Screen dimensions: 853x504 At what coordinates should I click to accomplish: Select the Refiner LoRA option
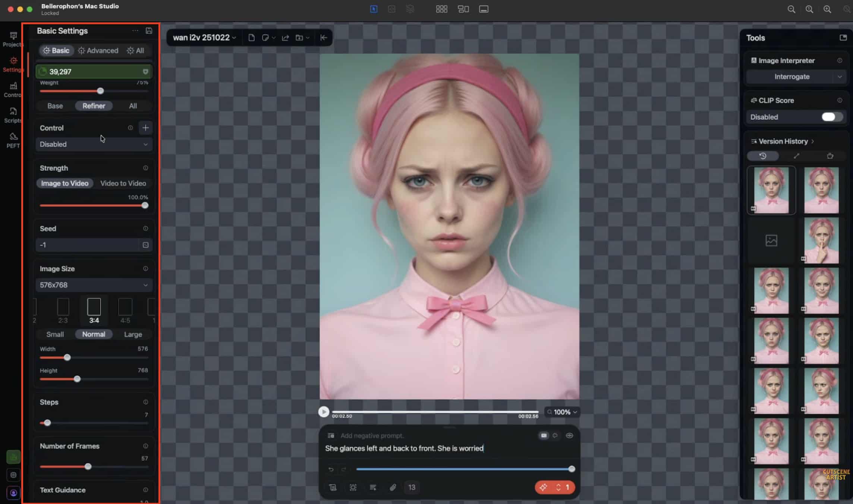coord(94,106)
